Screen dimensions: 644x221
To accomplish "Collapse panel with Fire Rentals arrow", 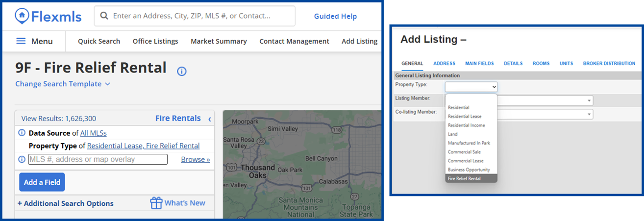I will click(x=209, y=119).
